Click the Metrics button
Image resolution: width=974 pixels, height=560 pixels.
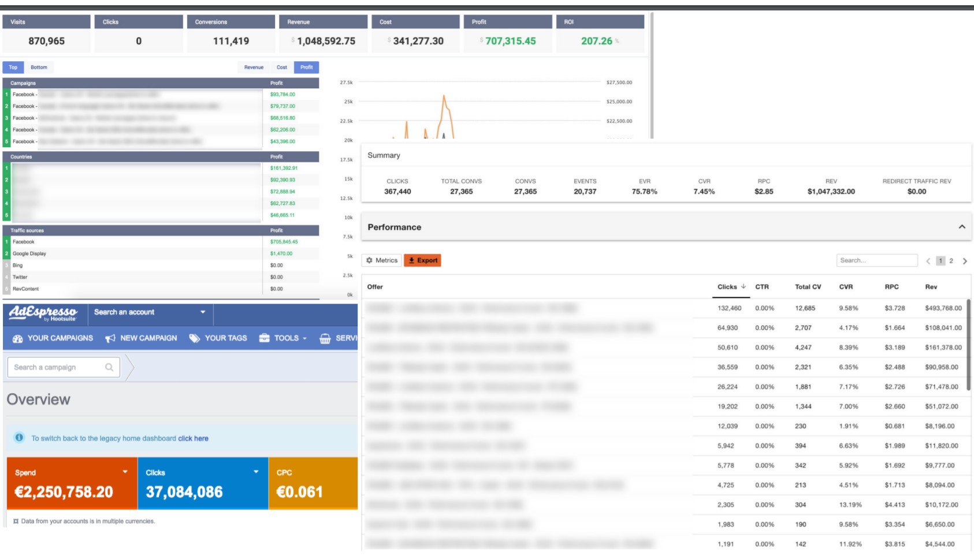pyautogui.click(x=382, y=260)
